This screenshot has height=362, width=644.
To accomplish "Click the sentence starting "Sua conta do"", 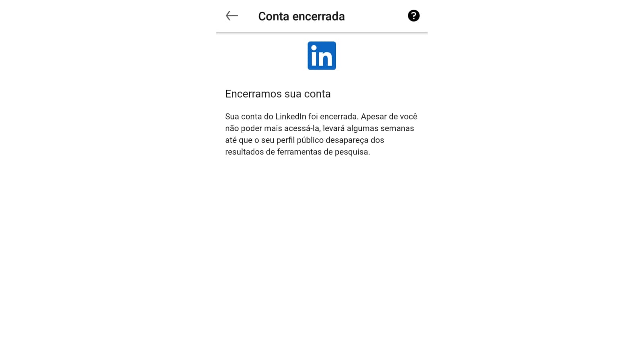I will (292, 117).
